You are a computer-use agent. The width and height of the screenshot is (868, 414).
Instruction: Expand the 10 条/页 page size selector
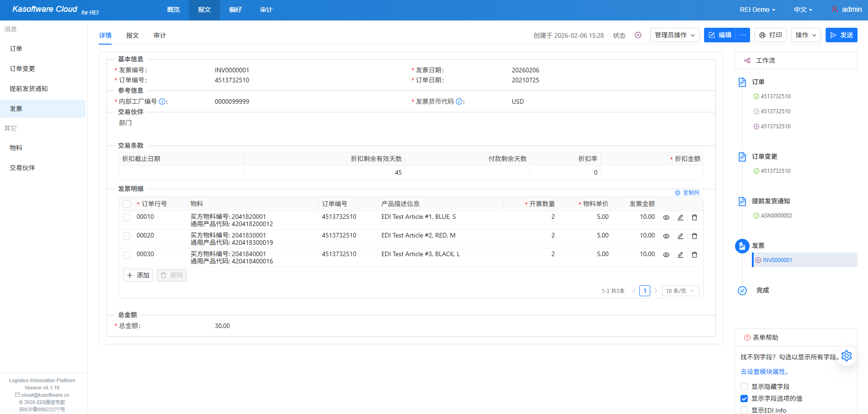pos(680,291)
